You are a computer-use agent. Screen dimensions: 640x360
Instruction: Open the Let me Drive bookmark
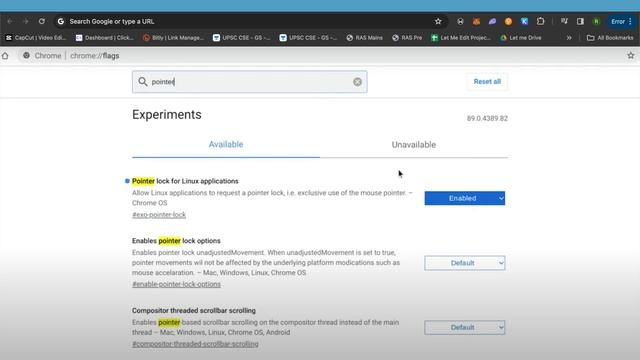pyautogui.click(x=521, y=38)
